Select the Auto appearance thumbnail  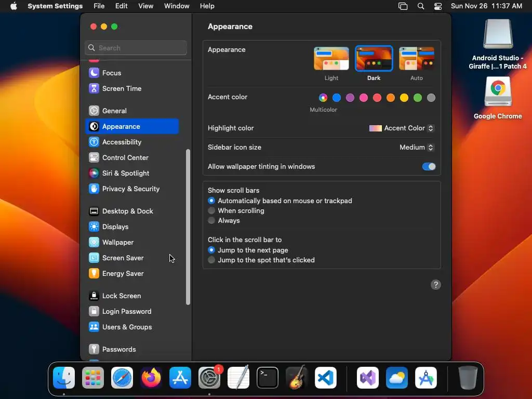tap(417, 58)
